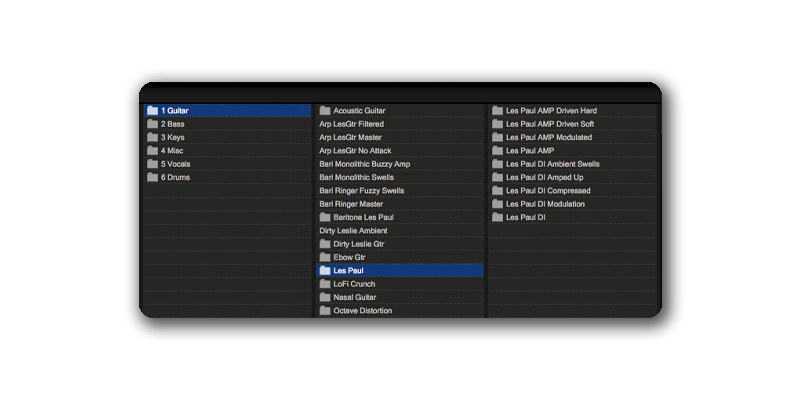Open the Baritone Les Paul folder
Image resolution: width=800 pixels, height=400 pixels.
(363, 217)
